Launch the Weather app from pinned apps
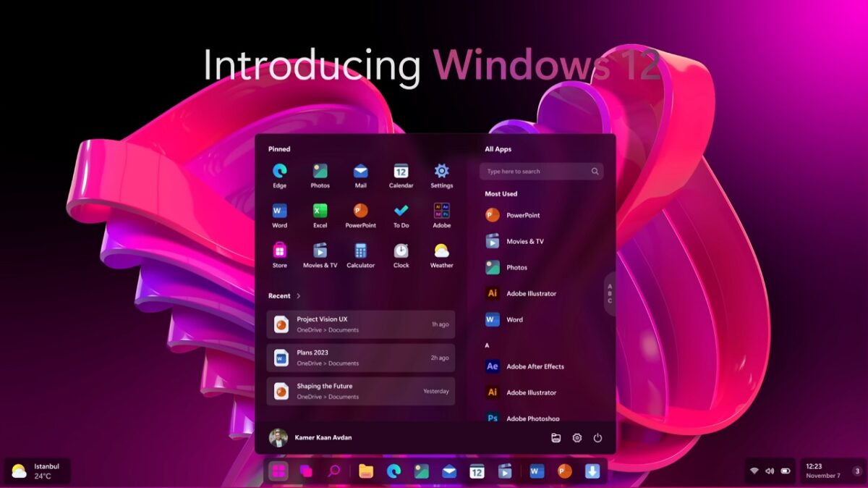Image resolution: width=868 pixels, height=488 pixels. point(442,252)
